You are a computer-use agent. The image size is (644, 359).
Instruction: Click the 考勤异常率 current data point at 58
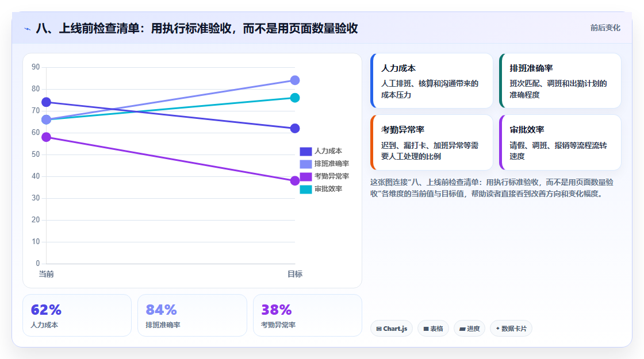[47, 137]
